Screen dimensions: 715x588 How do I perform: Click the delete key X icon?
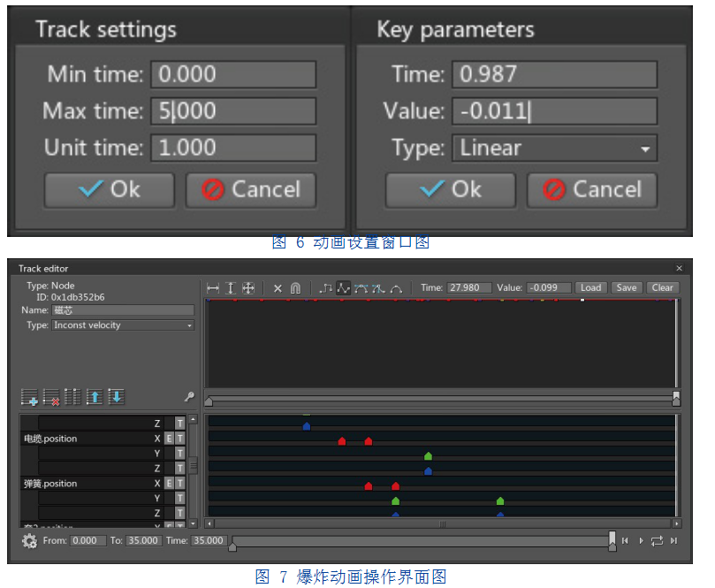tap(278, 288)
